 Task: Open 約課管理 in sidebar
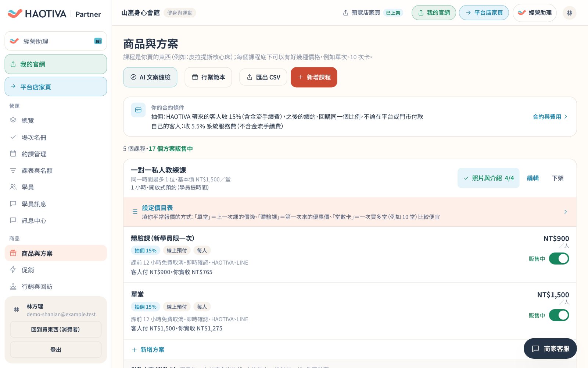[x=56, y=154]
